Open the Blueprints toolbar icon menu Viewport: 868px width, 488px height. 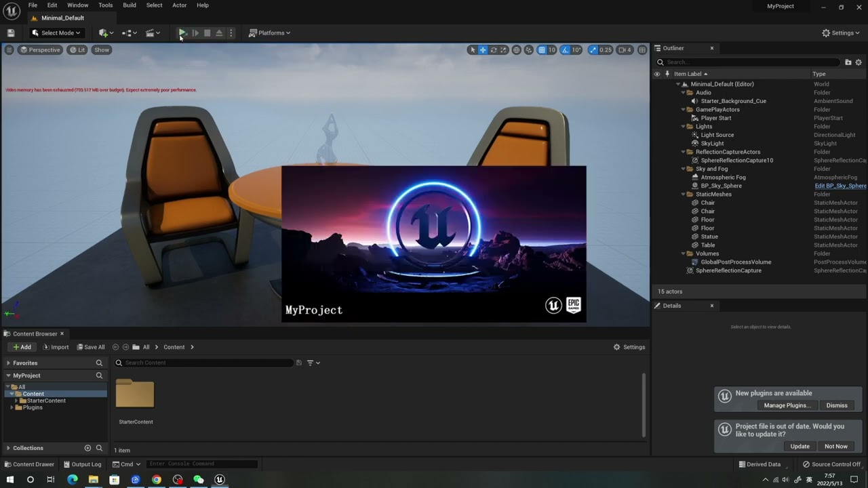click(x=129, y=33)
